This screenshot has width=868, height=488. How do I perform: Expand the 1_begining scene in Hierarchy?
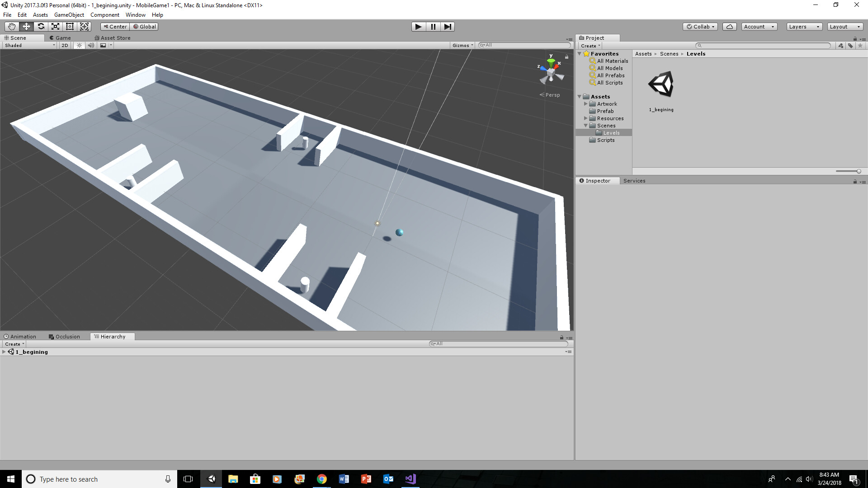(x=4, y=352)
